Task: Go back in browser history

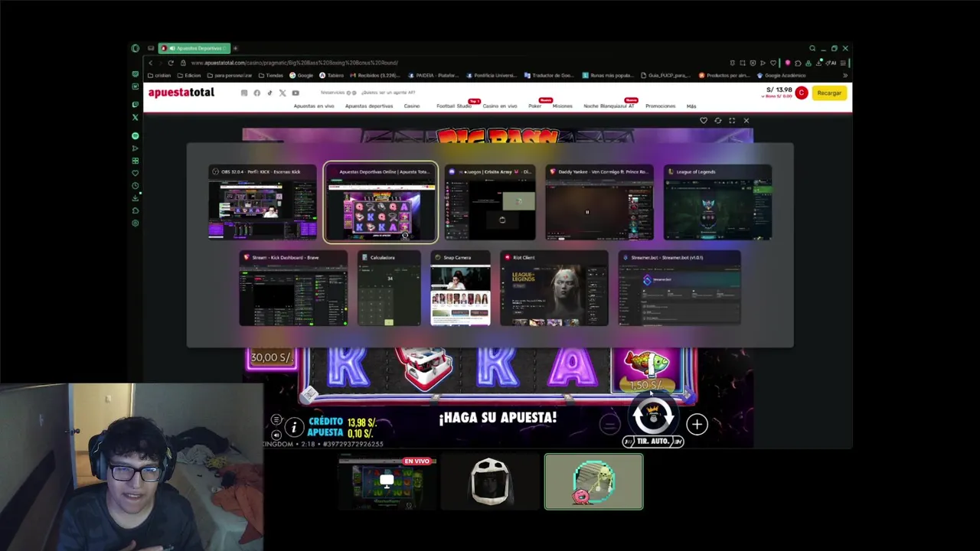Action: pos(151,63)
